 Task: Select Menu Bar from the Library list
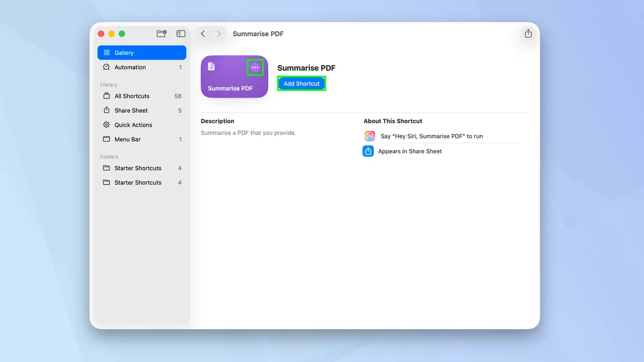(x=127, y=139)
